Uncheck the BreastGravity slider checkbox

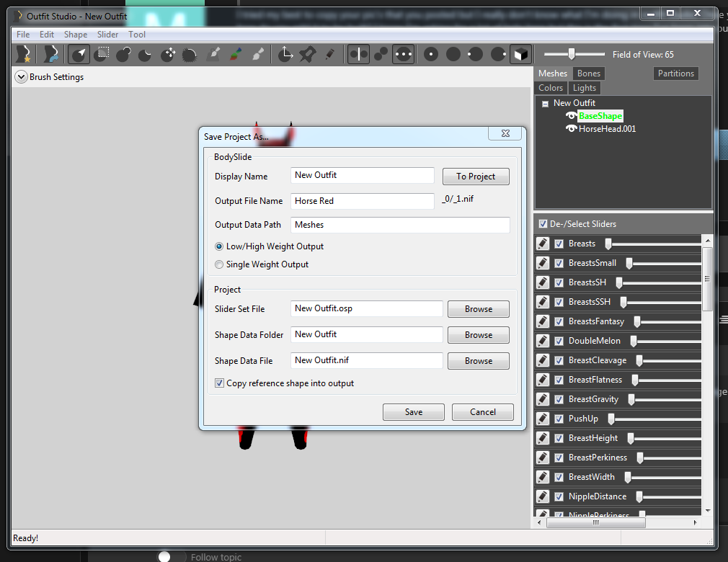pyautogui.click(x=559, y=399)
